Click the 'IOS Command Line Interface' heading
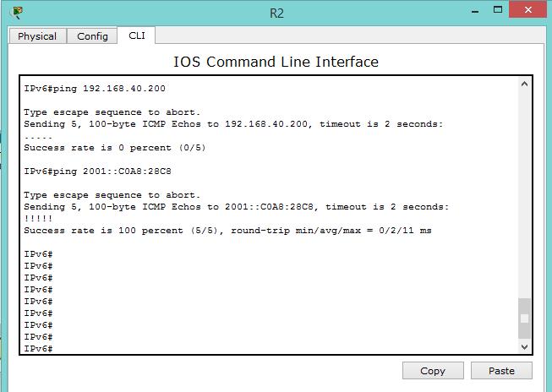This screenshot has width=552, height=392. [x=276, y=62]
